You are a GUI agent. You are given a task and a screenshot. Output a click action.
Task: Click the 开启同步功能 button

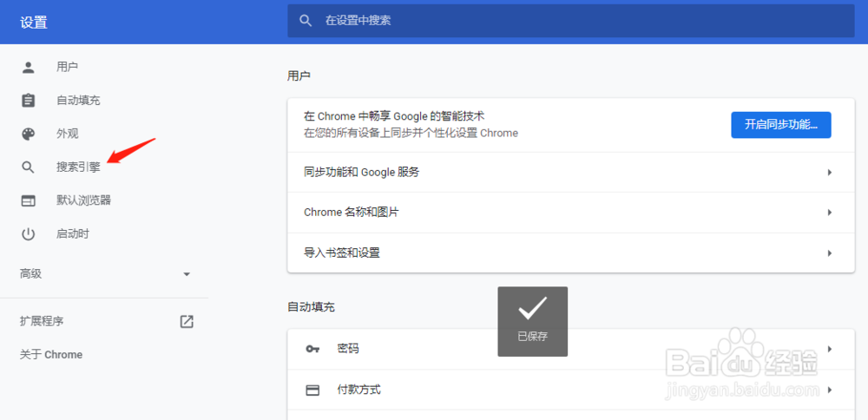pos(781,124)
